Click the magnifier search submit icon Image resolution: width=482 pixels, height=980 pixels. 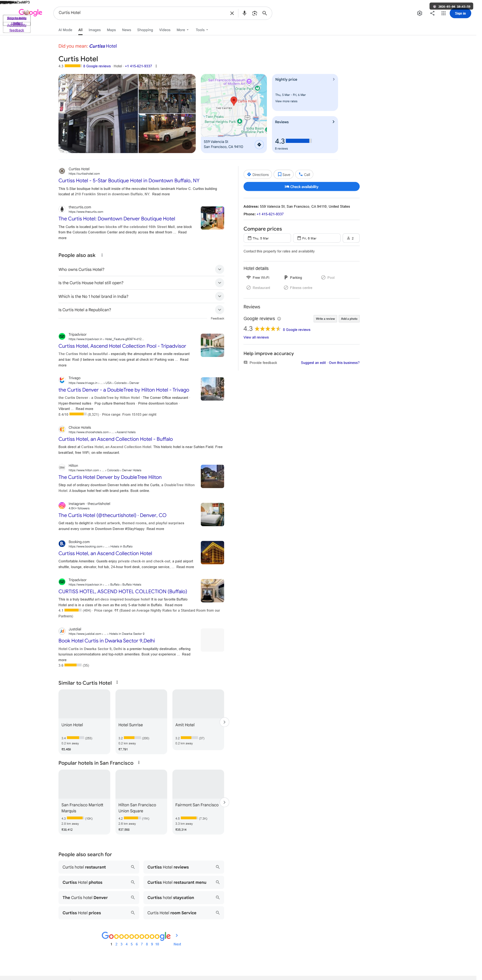(265, 13)
